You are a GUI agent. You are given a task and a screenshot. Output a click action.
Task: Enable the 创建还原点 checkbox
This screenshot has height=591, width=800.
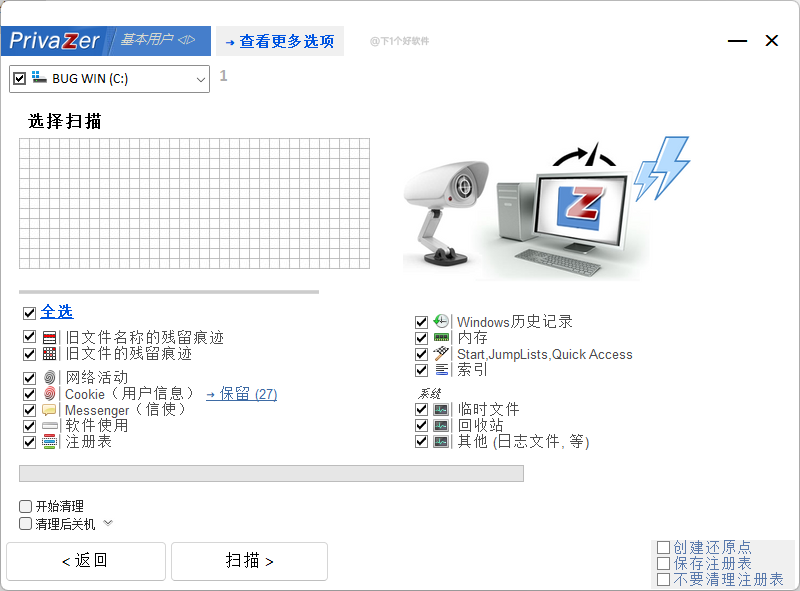pyautogui.click(x=663, y=548)
